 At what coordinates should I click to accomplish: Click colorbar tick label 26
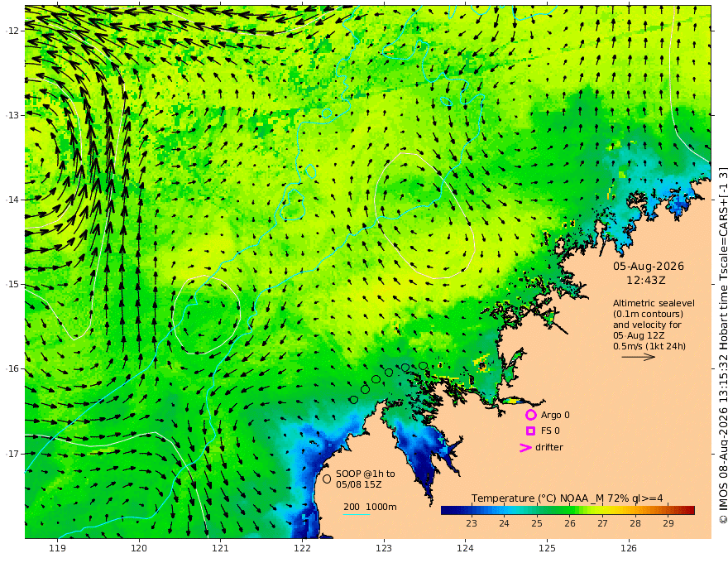(x=570, y=523)
